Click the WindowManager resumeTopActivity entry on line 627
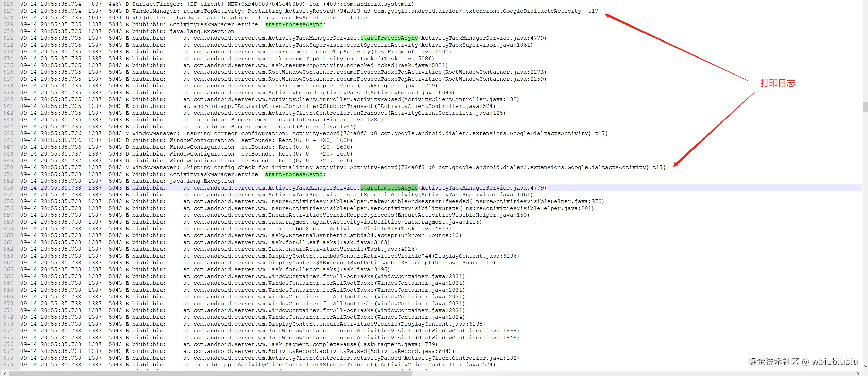The height and width of the screenshot is (376, 868). click(x=238, y=11)
